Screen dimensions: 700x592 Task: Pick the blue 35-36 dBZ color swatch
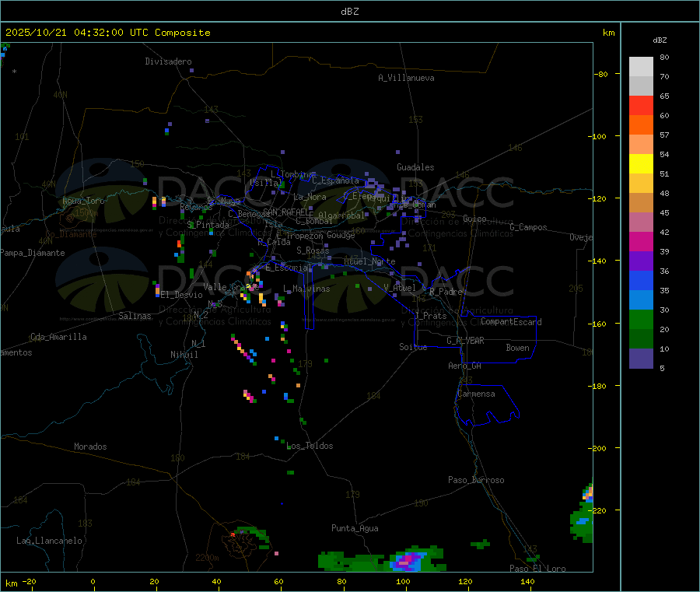click(641, 280)
